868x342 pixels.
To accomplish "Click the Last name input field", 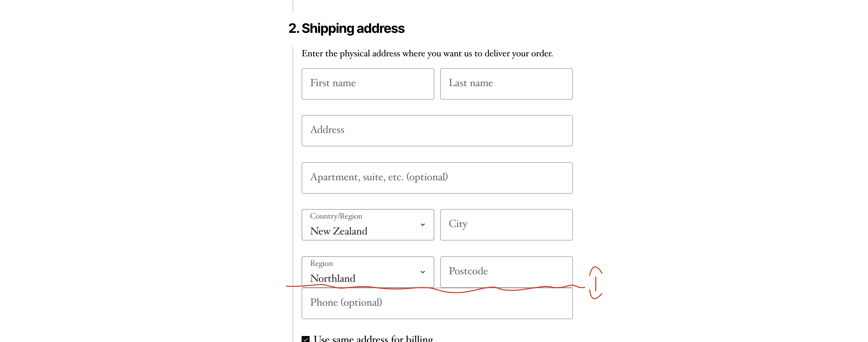I will pyautogui.click(x=506, y=83).
